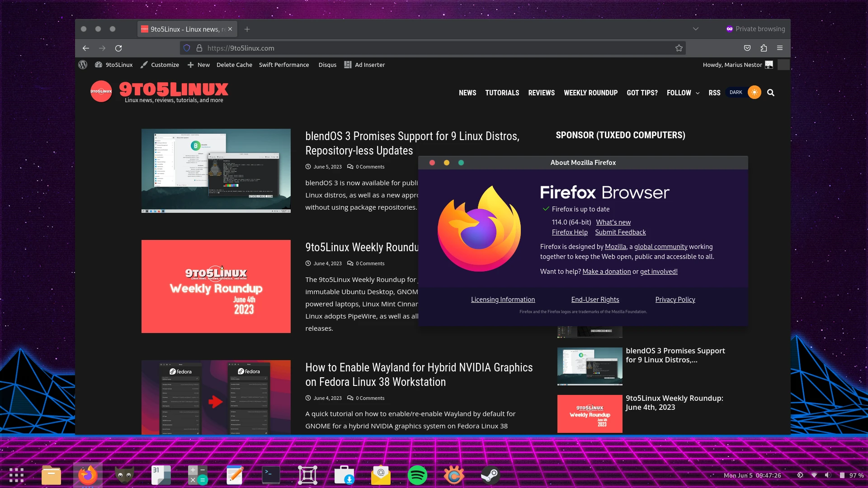Toggle tracking protection via the shield
868x488 pixels.
pyautogui.click(x=186, y=48)
